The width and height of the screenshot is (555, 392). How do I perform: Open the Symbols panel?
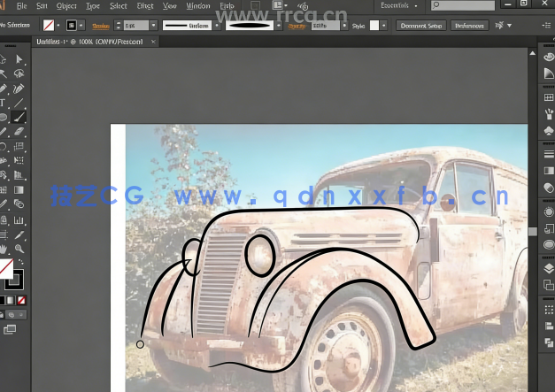tap(548, 131)
